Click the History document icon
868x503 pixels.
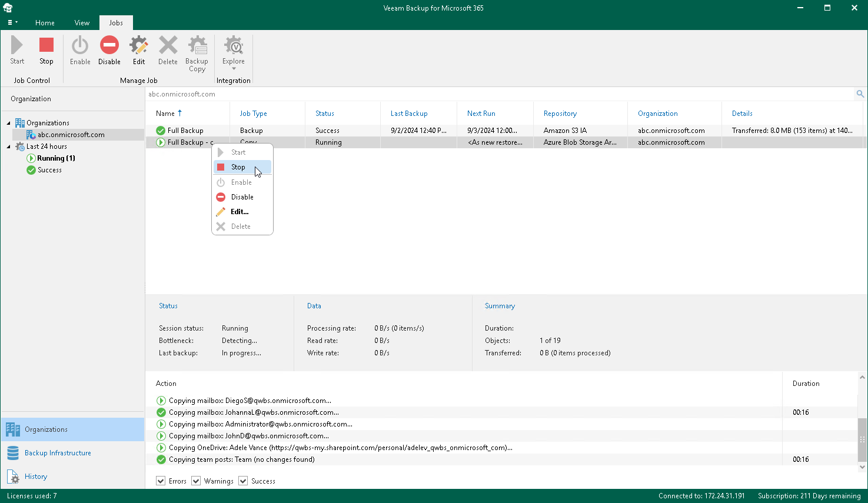[x=13, y=477]
